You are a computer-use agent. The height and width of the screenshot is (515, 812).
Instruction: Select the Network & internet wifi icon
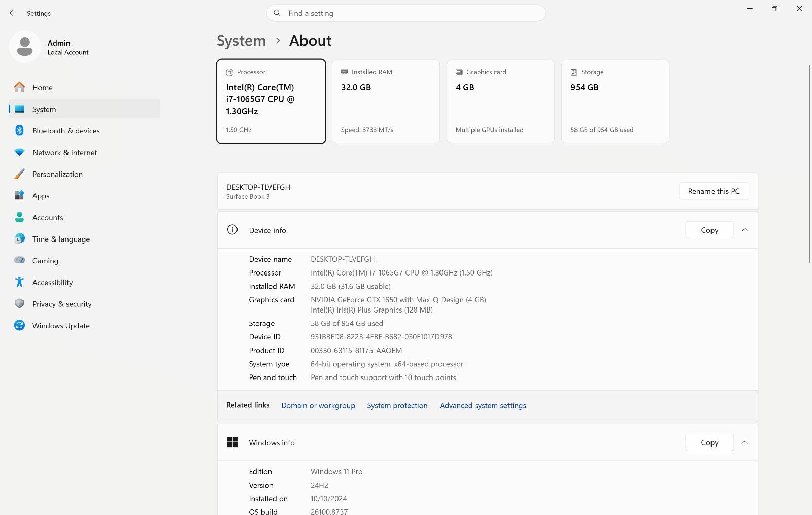19,152
